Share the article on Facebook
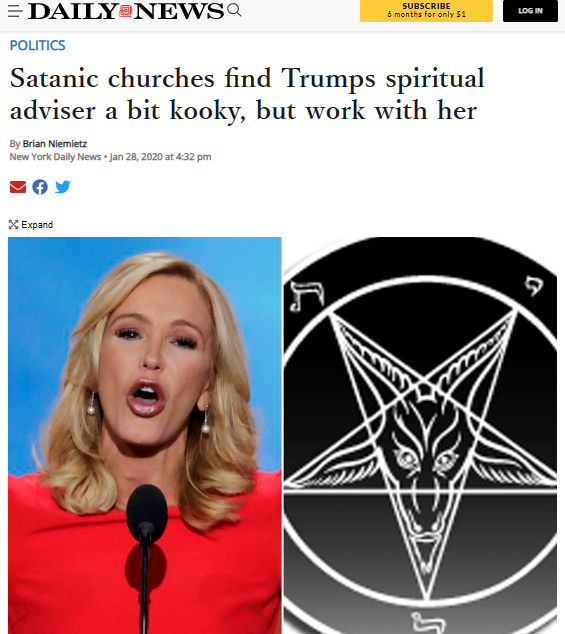 pyautogui.click(x=40, y=187)
